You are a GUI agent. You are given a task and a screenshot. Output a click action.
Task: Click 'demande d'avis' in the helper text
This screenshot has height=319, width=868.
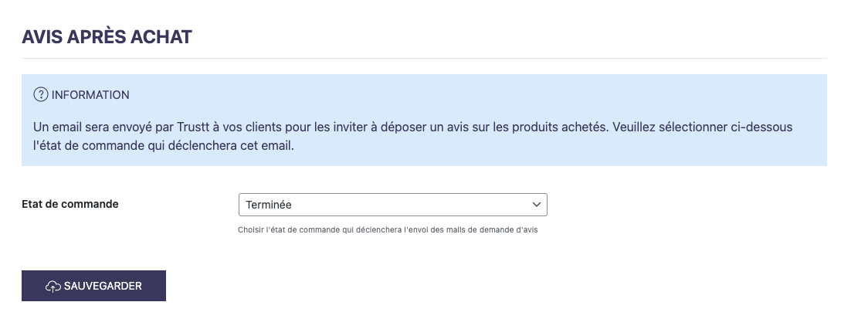point(511,229)
